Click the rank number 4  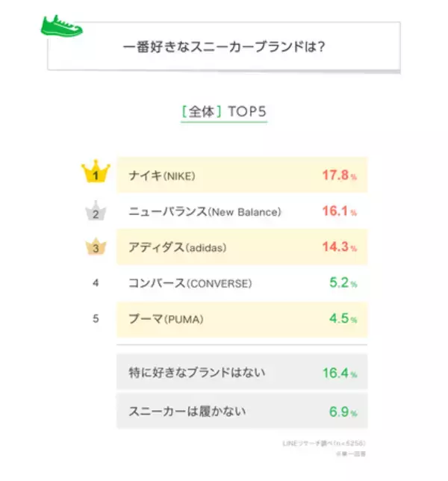pos(96,284)
